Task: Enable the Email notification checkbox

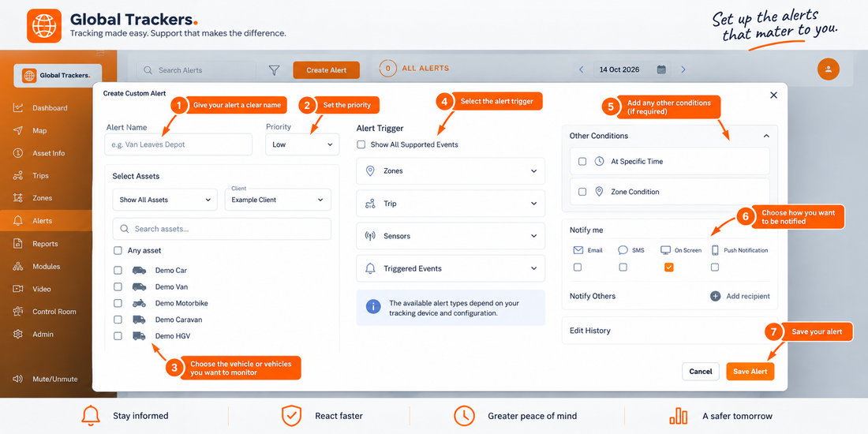Action: tap(578, 268)
